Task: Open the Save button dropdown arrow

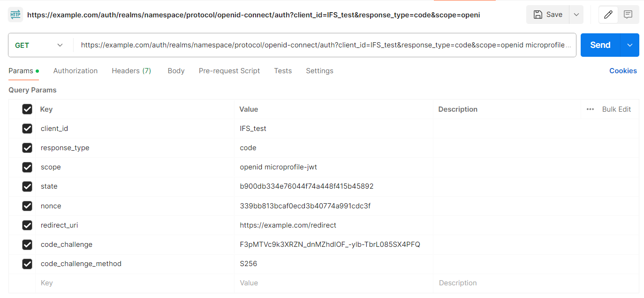Action: [576, 15]
